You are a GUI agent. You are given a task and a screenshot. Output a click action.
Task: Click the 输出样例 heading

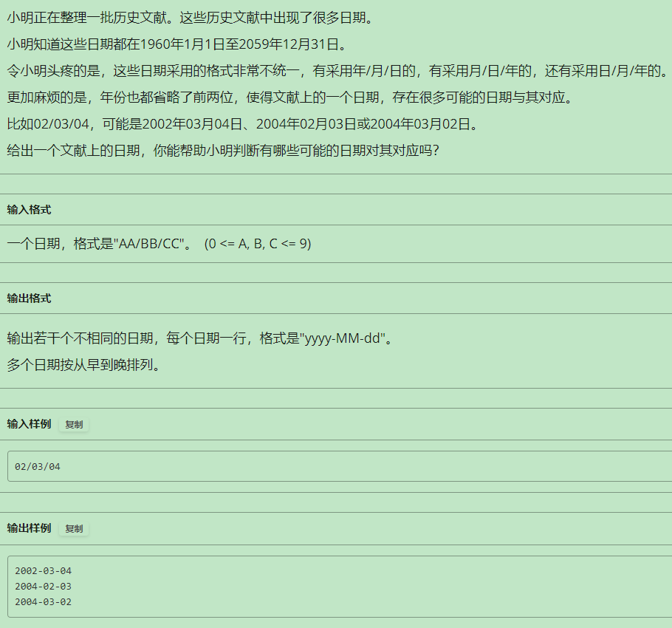[29, 528]
